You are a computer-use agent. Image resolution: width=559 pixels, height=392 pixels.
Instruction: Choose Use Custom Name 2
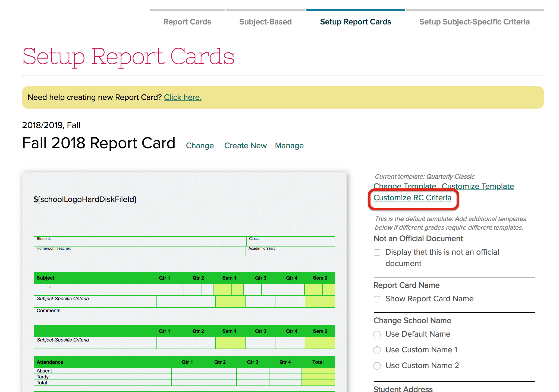pos(377,366)
